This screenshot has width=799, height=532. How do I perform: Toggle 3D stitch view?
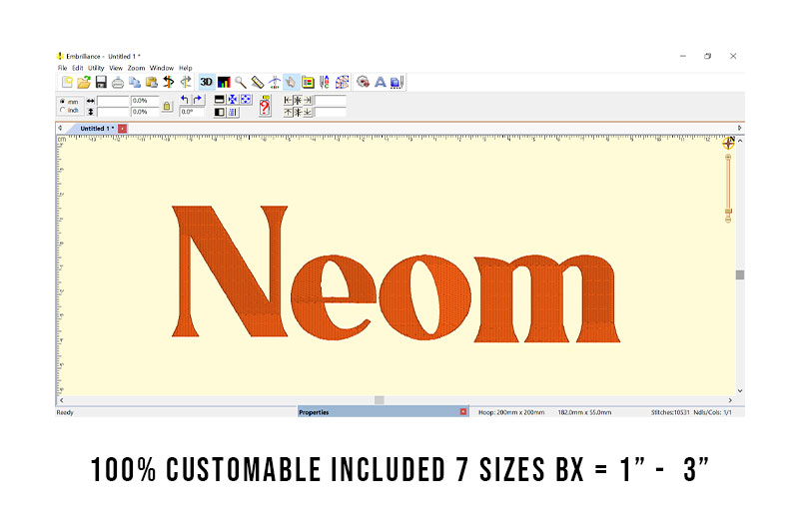[207, 82]
